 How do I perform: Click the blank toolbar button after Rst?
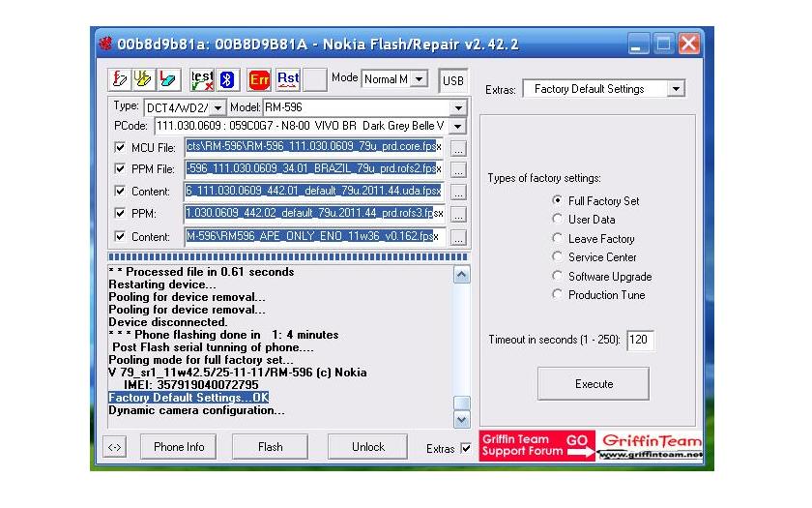[315, 79]
